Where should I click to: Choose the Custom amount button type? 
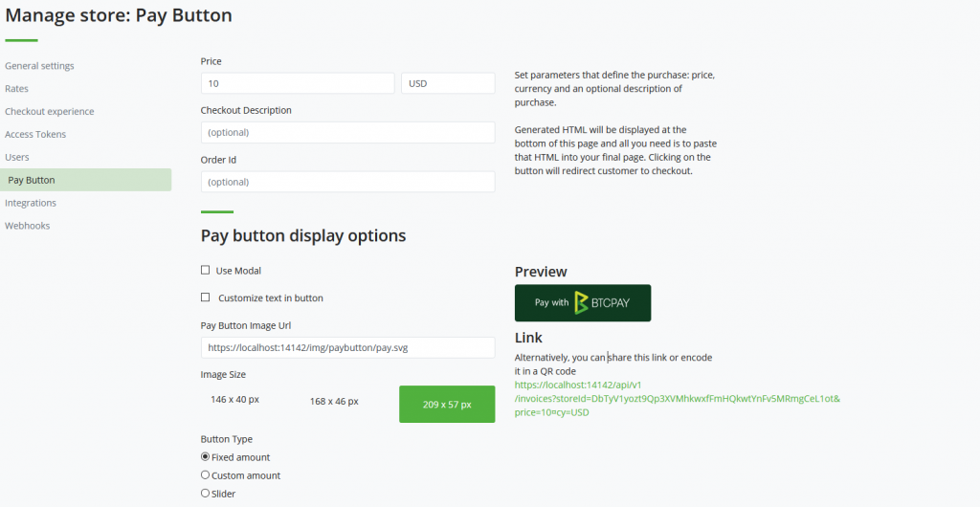(205, 474)
